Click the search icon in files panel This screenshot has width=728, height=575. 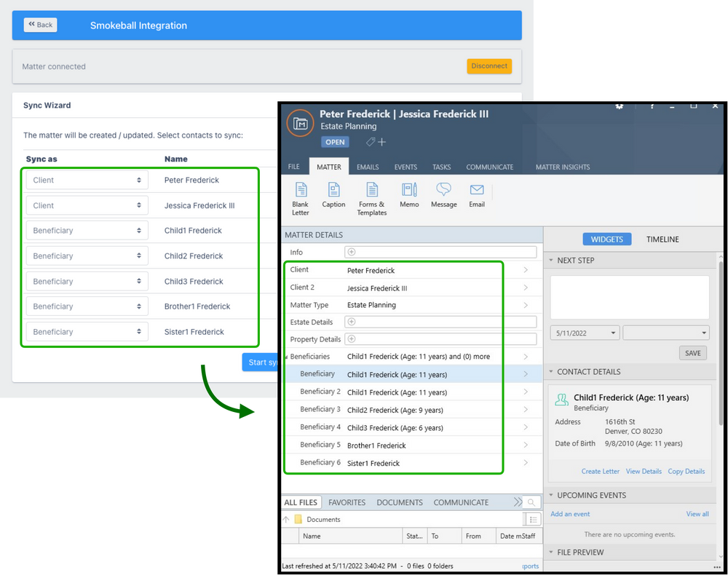click(531, 502)
